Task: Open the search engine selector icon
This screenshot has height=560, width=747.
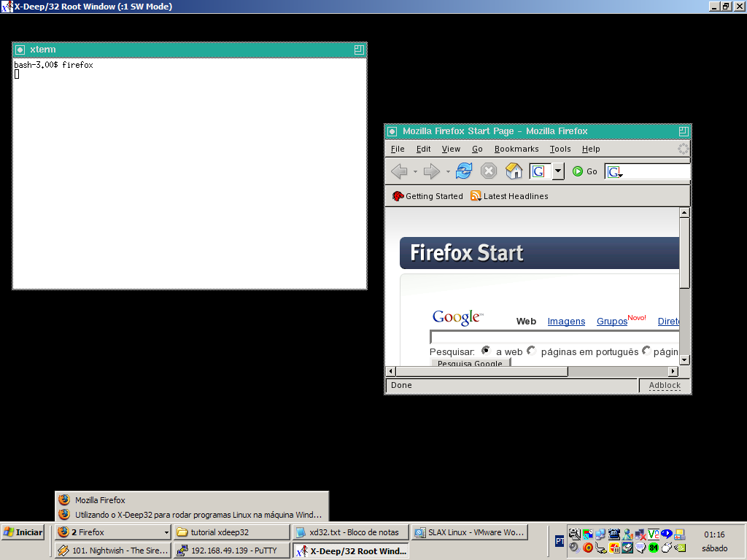Action: click(x=615, y=172)
